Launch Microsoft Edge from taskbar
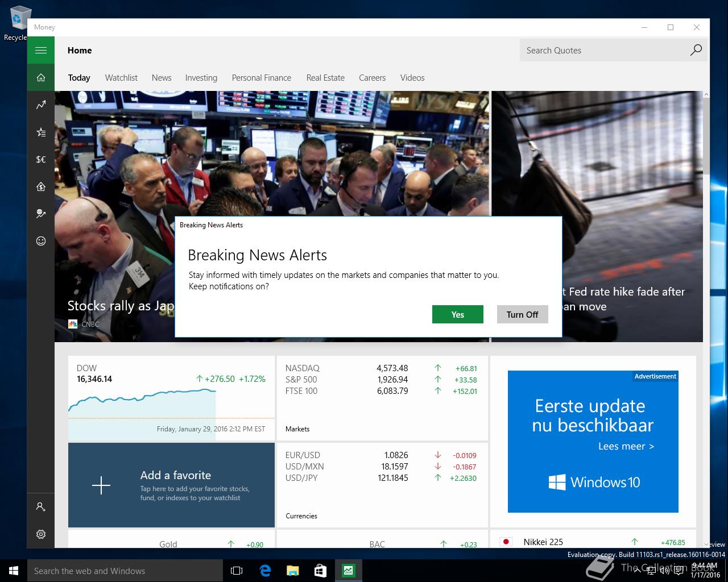Image resolution: width=728 pixels, height=582 pixels. [x=265, y=571]
